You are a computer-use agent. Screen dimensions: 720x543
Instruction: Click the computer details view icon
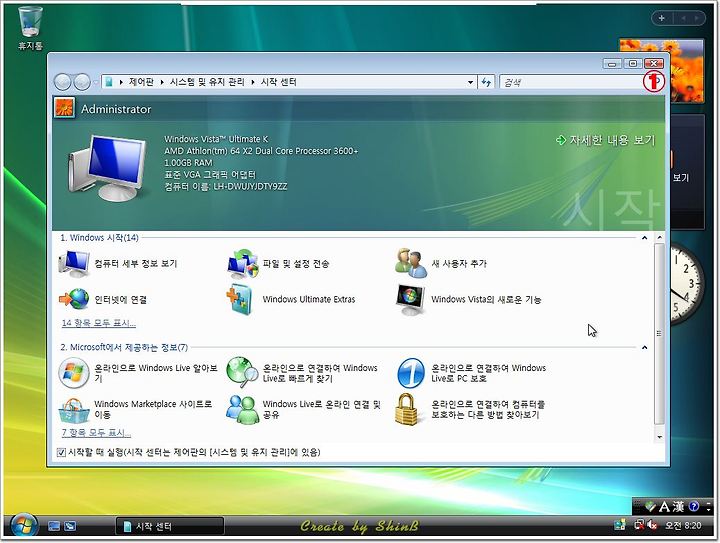pyautogui.click(x=74, y=263)
